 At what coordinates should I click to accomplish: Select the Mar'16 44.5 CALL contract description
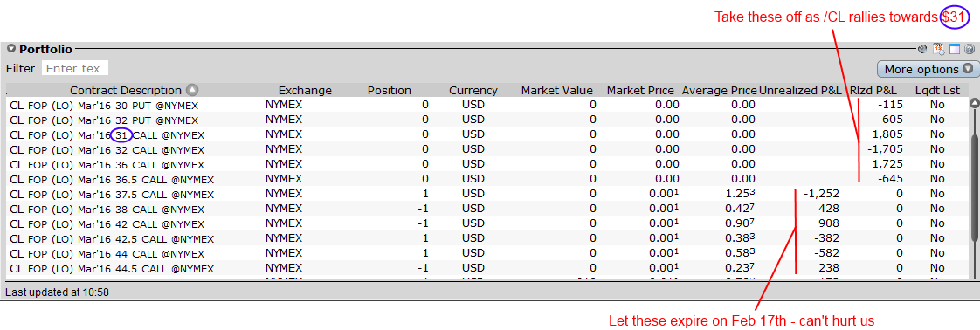(x=112, y=269)
